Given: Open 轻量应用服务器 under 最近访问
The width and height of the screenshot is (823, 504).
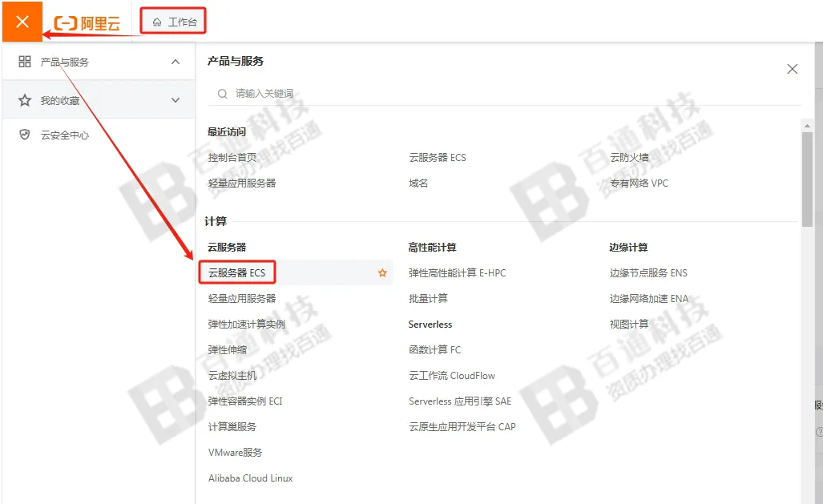Looking at the screenshot, I should click(x=241, y=183).
